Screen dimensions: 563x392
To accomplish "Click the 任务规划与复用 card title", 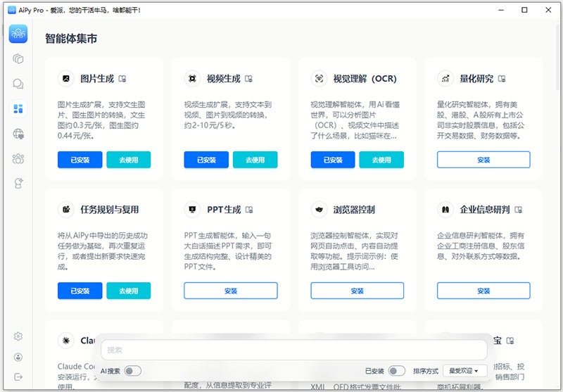I will coord(110,209).
